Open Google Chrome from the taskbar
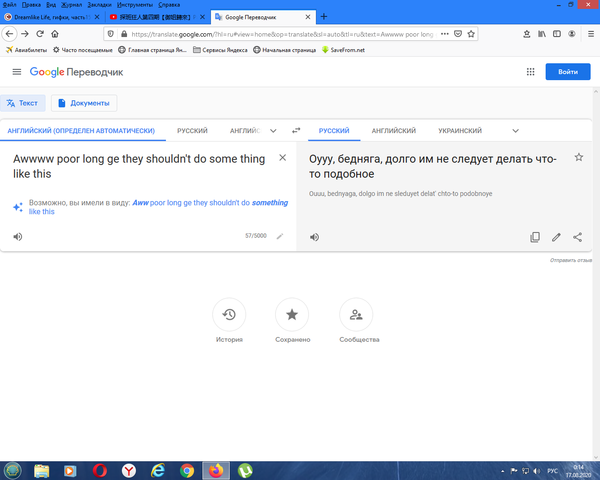The width and height of the screenshot is (600, 480). point(187,470)
